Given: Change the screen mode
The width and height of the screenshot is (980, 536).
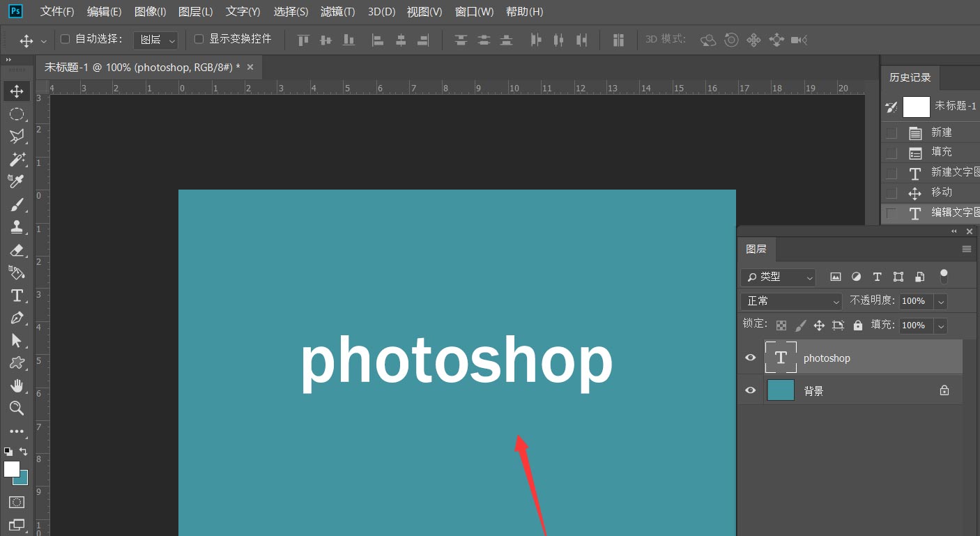Looking at the screenshot, I should [17, 524].
